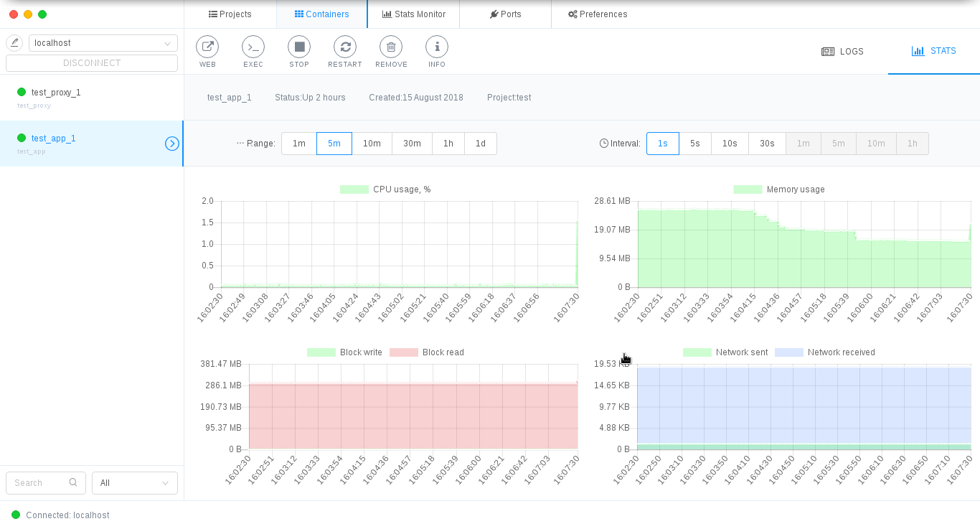The height and width of the screenshot is (529, 980).
Task: Launch the Exec terminal icon
Action: pyautogui.click(x=253, y=47)
